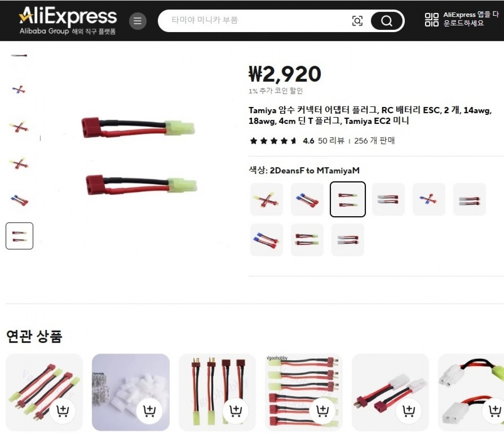The image size is (504, 433).
Task: Open the 50 리뷰 reviews link
Action: (x=331, y=141)
